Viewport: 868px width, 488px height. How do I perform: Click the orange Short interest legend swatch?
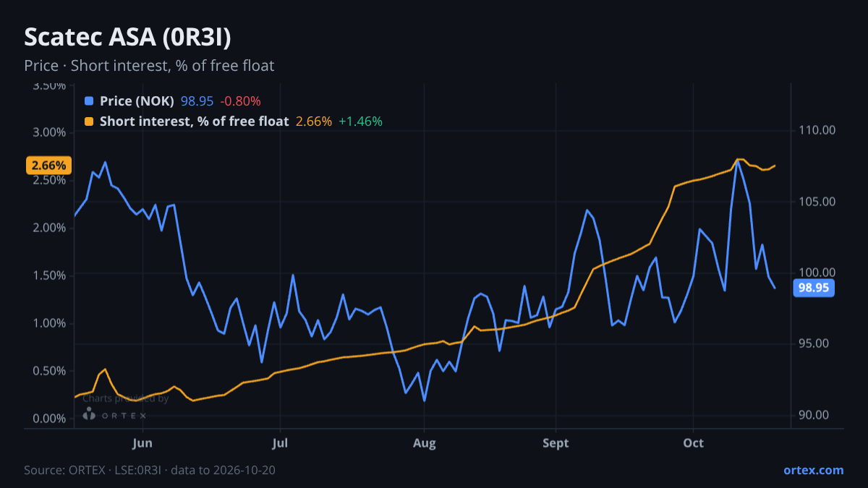(89, 121)
